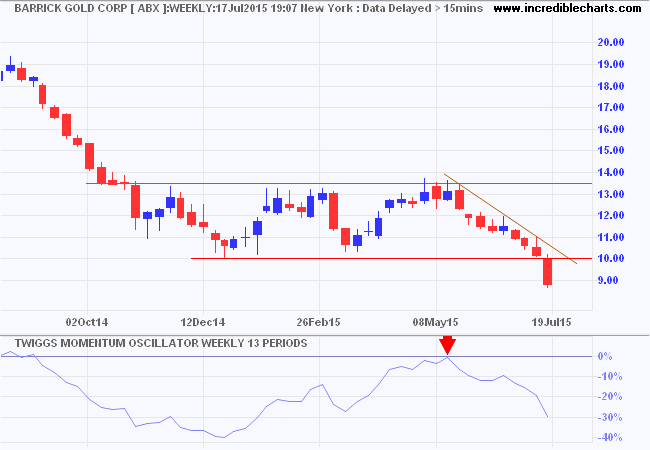Select the olive resistance line at 13.50
This screenshot has height=450, width=650.
[339, 183]
